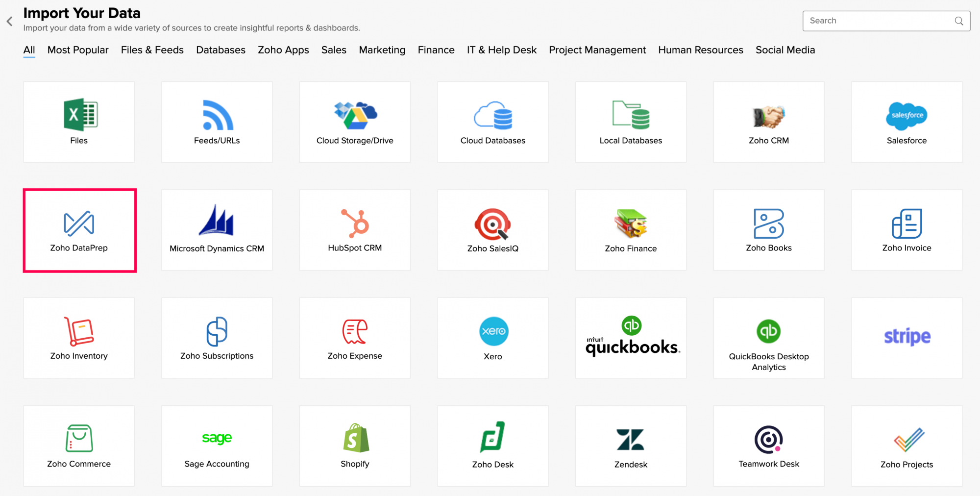980x496 pixels.
Task: Select the Sales tab
Action: pyautogui.click(x=334, y=50)
